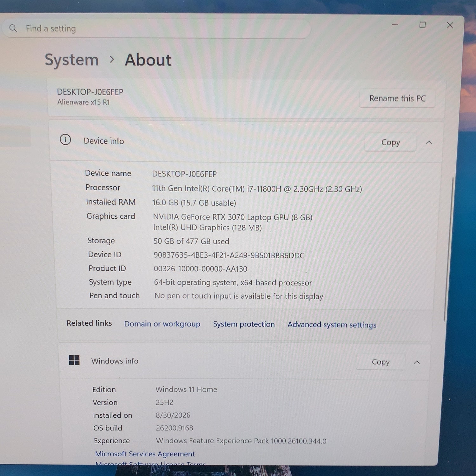Viewport: 476px width, 476px height.
Task: Copy the Device info details
Action: click(391, 142)
